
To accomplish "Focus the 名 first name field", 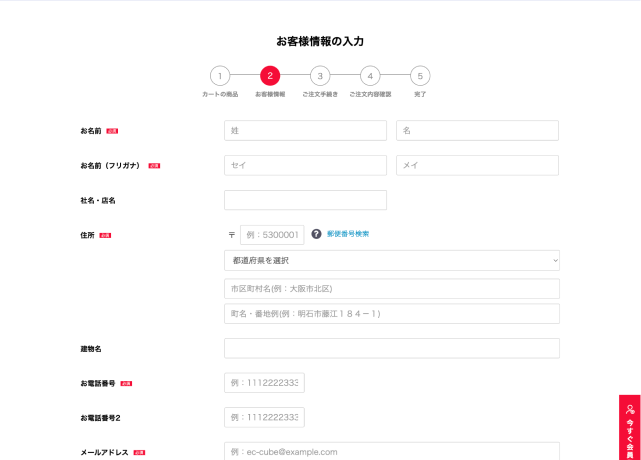I will coord(477,131).
